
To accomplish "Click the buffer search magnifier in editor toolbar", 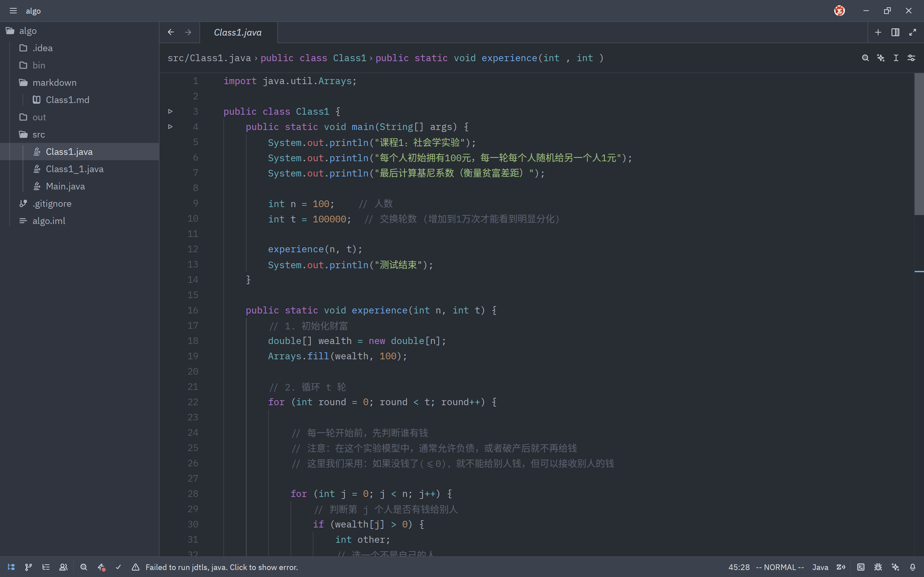I will [865, 58].
